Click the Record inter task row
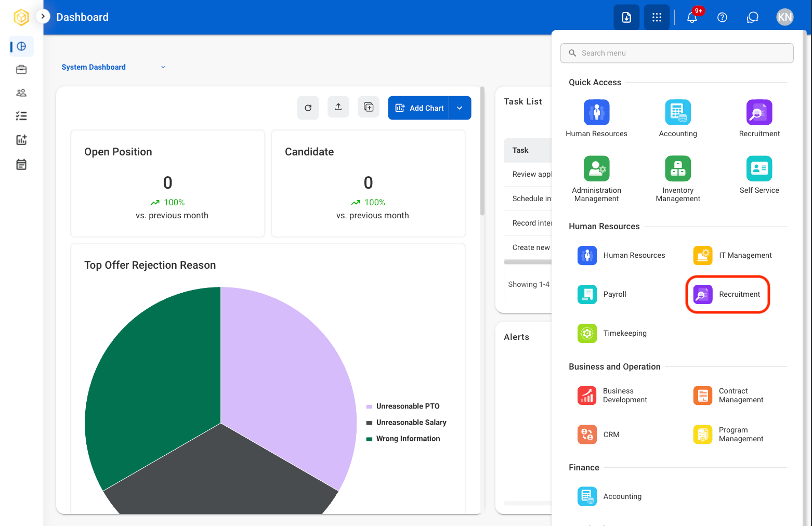Screen dimensions: 812x526 (x=528, y=223)
